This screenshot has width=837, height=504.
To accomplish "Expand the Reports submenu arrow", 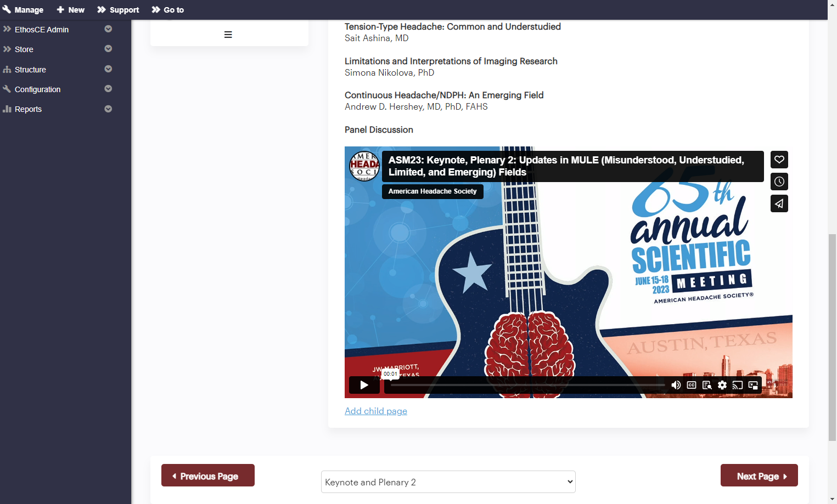I will click(108, 109).
